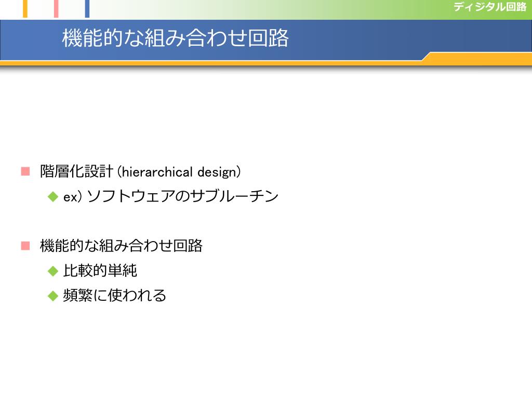Click the body bullet 機能的な組み合わせ回路

pos(121,246)
